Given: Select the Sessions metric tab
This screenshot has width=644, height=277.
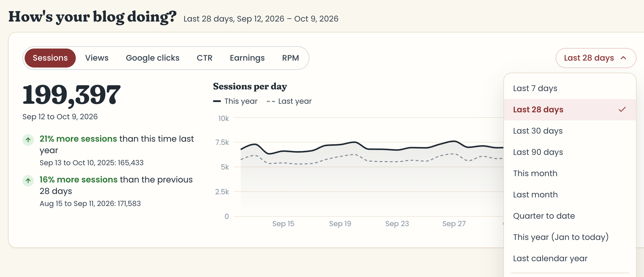Looking at the screenshot, I should 50,58.
